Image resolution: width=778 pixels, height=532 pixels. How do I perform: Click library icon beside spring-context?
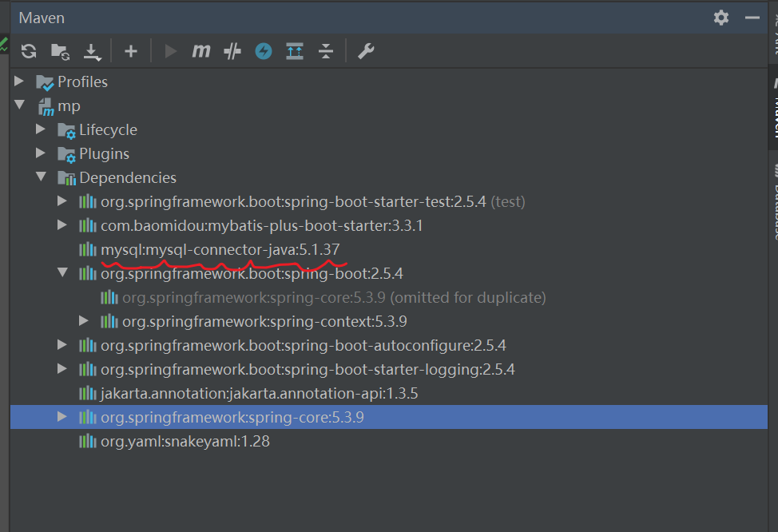click(x=109, y=321)
